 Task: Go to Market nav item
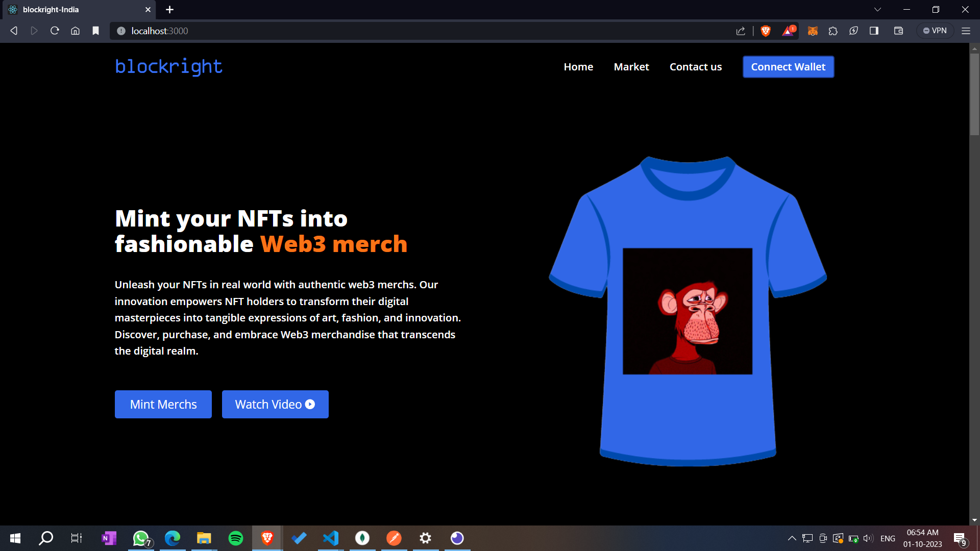[x=631, y=67]
